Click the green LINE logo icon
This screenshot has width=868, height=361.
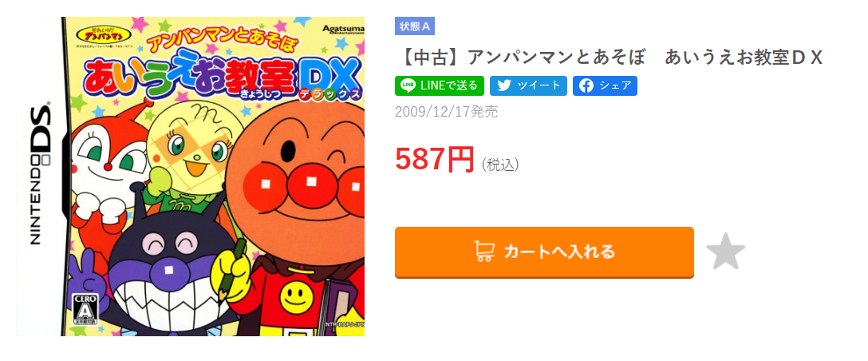coord(408,86)
